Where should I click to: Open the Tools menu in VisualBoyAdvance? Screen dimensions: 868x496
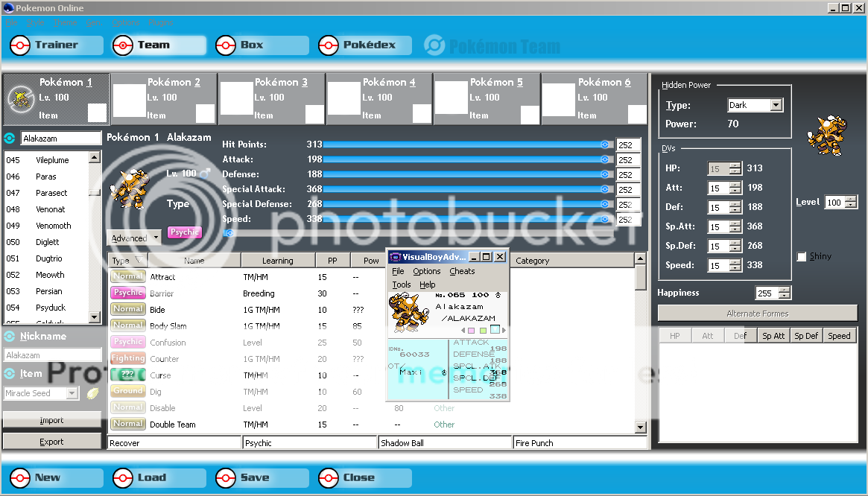402,284
